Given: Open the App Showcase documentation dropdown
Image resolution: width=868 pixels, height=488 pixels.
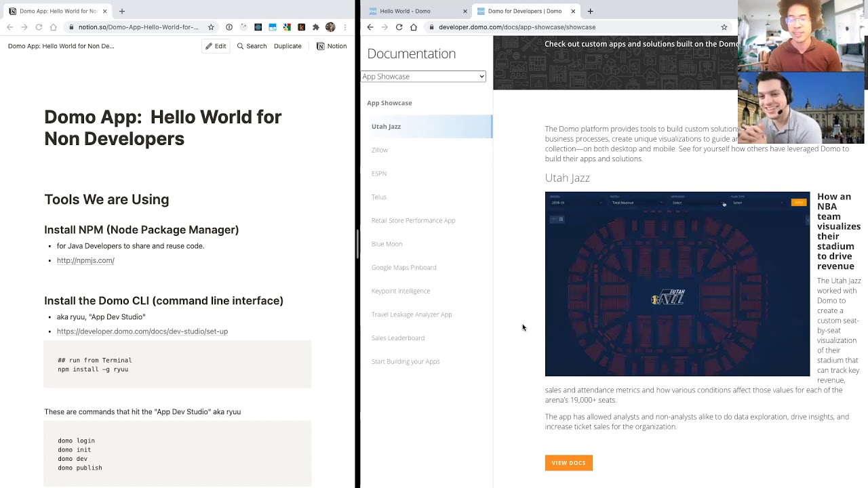Looking at the screenshot, I should [x=423, y=77].
